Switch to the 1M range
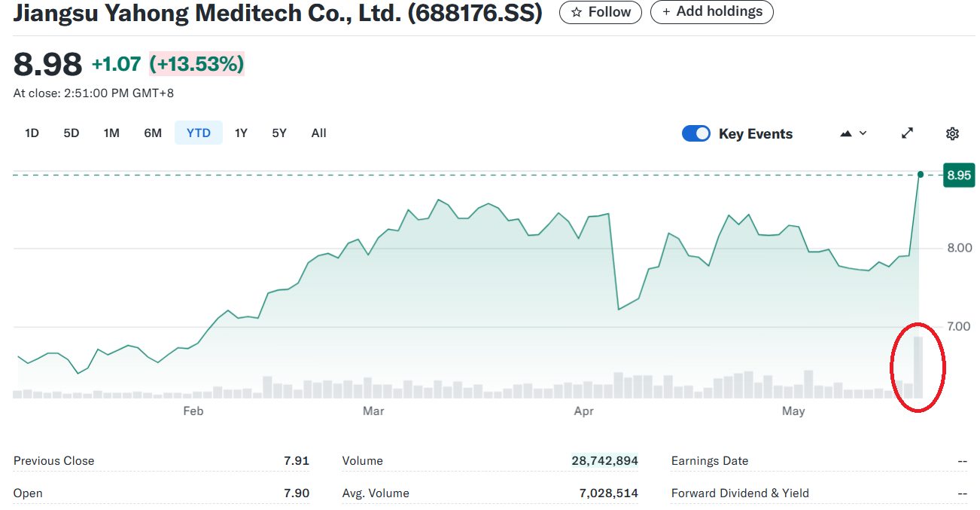 click(x=111, y=133)
